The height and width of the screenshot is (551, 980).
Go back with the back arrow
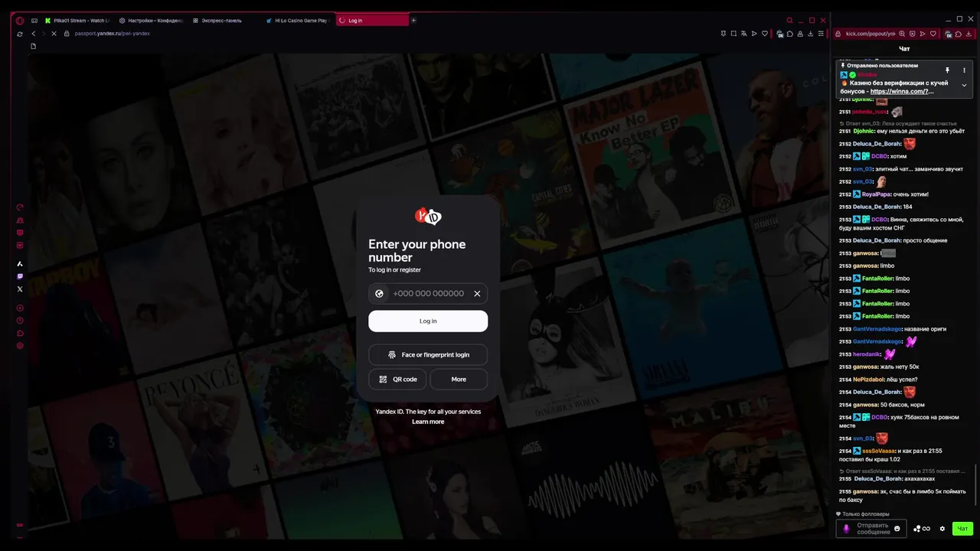tap(34, 34)
